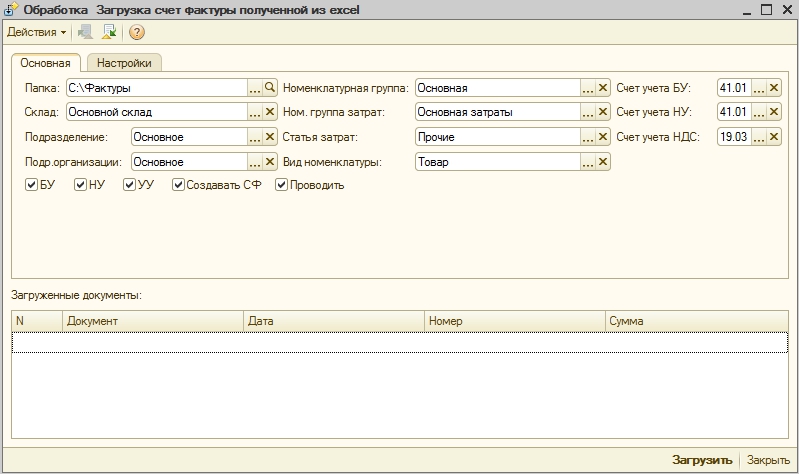Open selection for Счет учета БУ

[759, 88]
